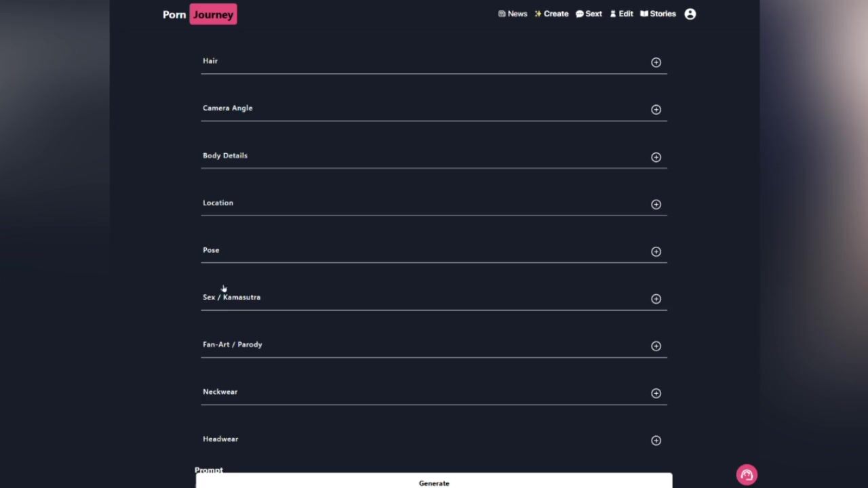Open the Stories menu item

click(x=658, y=14)
